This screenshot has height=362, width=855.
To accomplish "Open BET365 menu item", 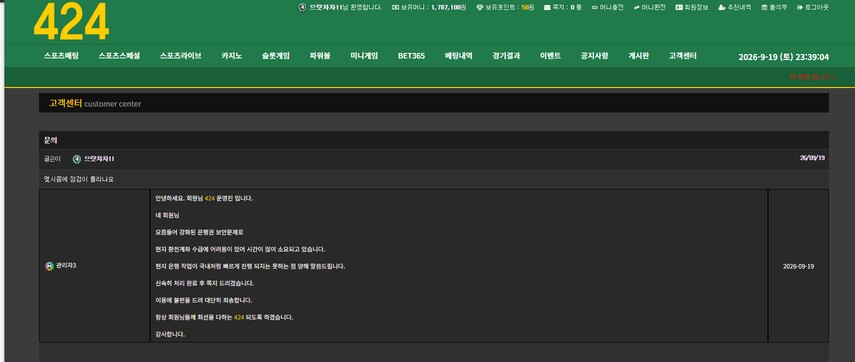I will click(411, 56).
